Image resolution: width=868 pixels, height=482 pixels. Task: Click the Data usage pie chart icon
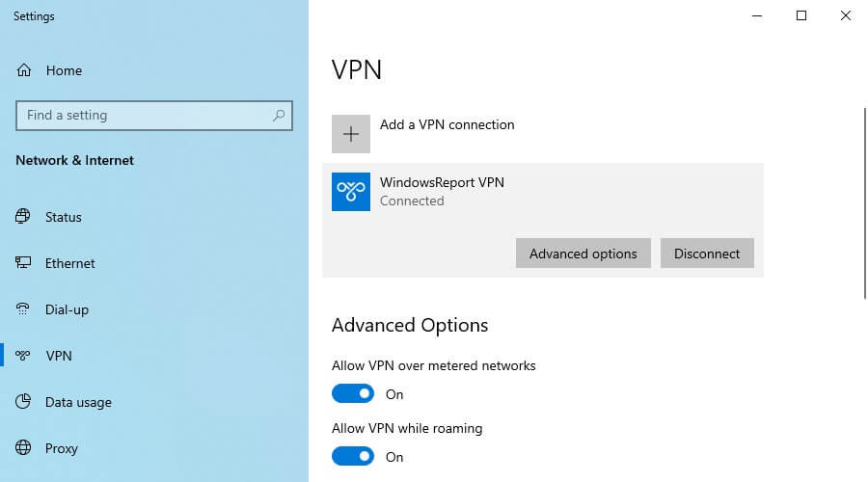(23, 401)
